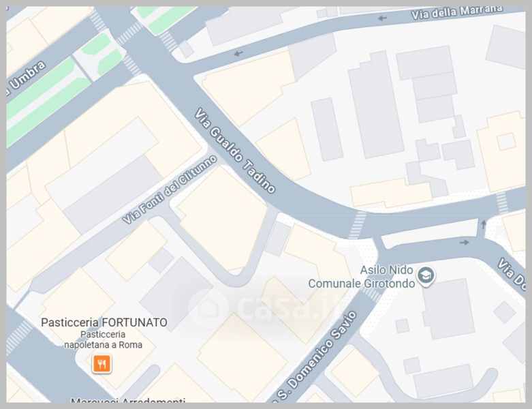Screen dimensions: 532x409
Task: Click the crosswalk near Pasticceria FORTUNATO
Action: (18, 337)
